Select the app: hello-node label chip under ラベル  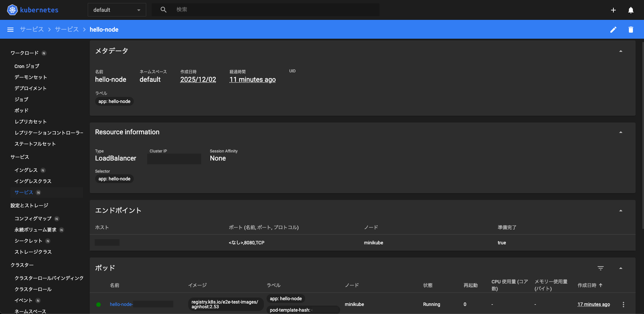click(x=114, y=101)
